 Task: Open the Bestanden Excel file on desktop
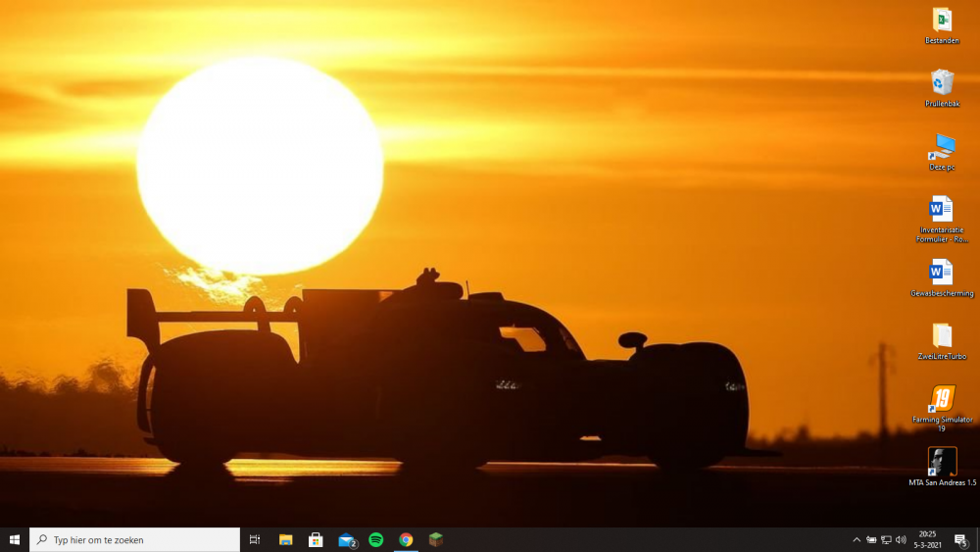(942, 21)
